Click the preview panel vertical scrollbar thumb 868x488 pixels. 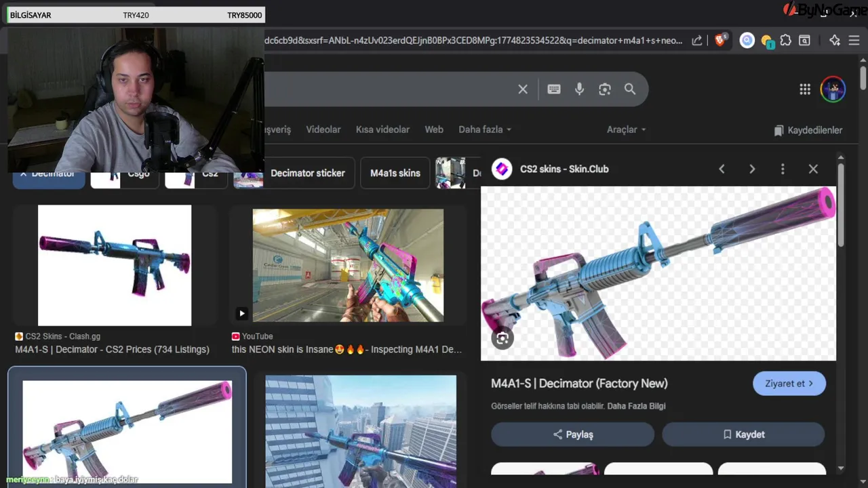pyautogui.click(x=841, y=205)
